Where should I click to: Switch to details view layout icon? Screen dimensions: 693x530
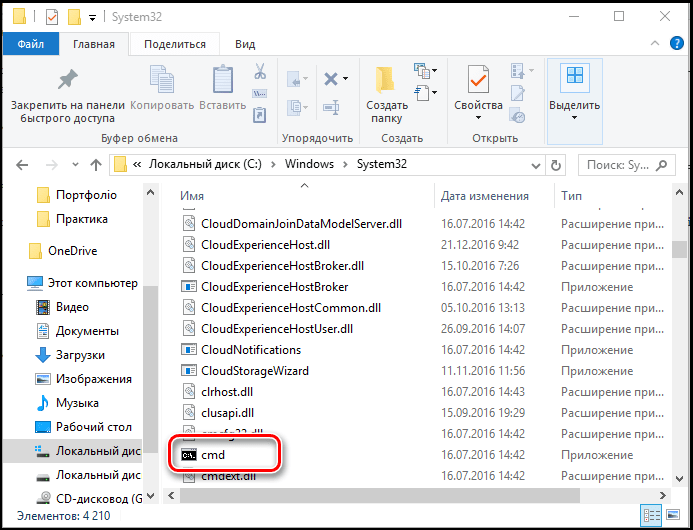651,515
